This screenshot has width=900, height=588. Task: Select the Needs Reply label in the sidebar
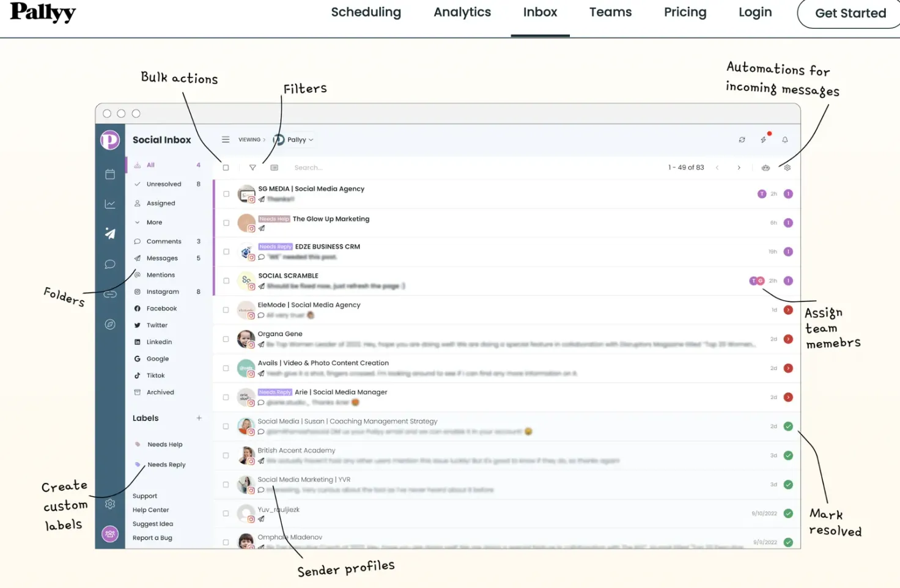click(x=166, y=465)
